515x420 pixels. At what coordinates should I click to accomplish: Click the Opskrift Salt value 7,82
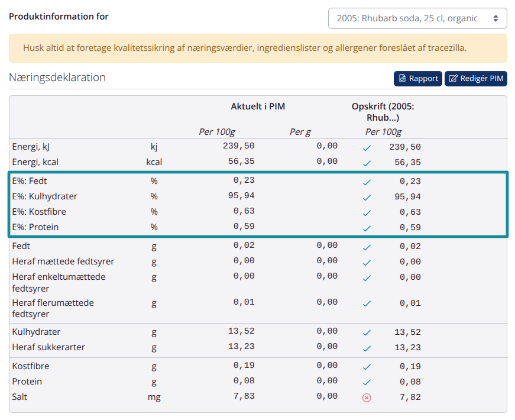pyautogui.click(x=410, y=397)
